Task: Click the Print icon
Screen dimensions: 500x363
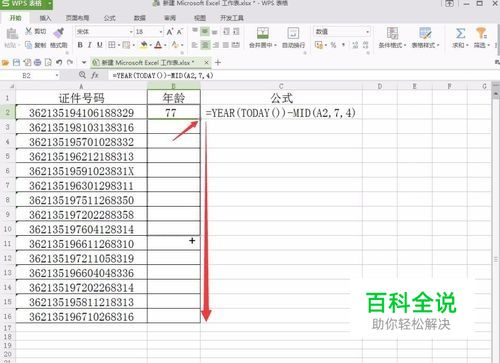Action: coord(37,62)
